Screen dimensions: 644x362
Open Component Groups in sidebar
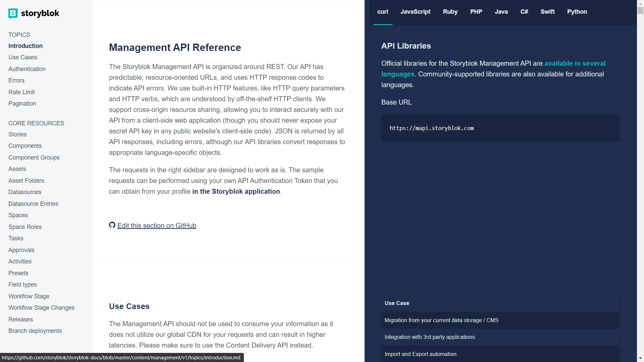pos(34,158)
